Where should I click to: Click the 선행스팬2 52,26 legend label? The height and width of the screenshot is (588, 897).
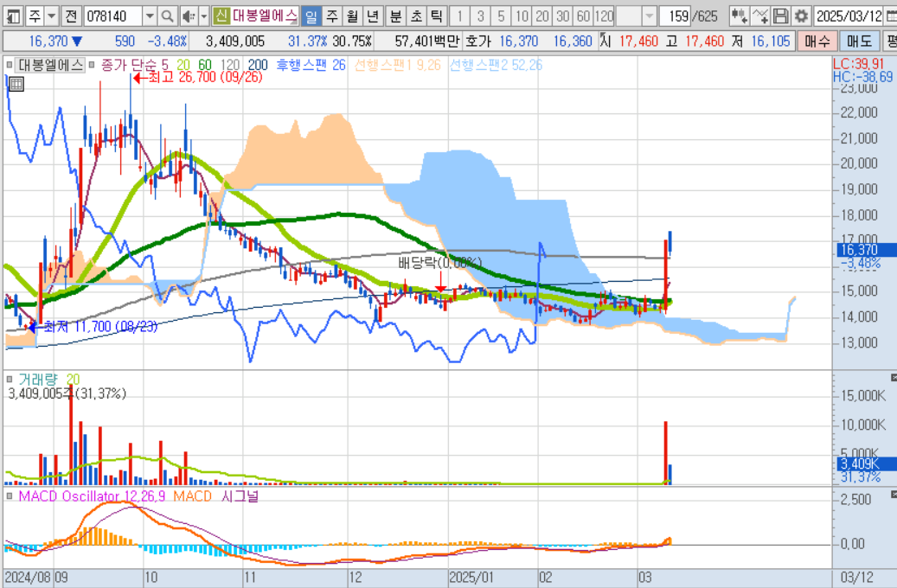tap(496, 65)
